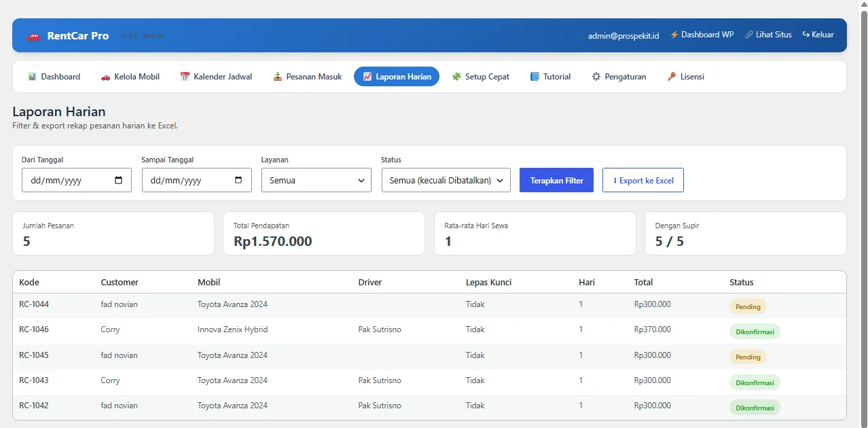Click the page vertical scrollbar
868x428 pixels.
[863, 214]
